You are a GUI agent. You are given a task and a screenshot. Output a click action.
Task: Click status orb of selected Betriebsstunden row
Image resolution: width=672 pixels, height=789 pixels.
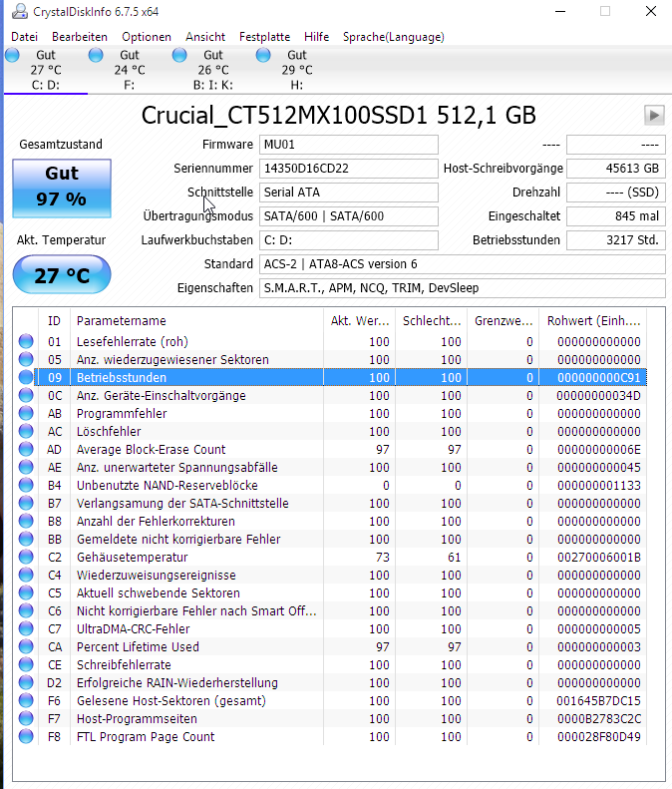coord(26,377)
